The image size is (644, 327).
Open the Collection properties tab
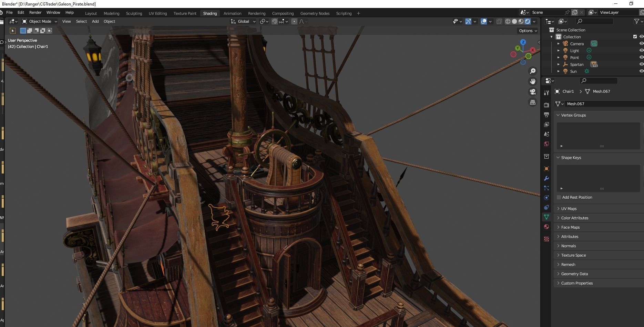(546, 156)
